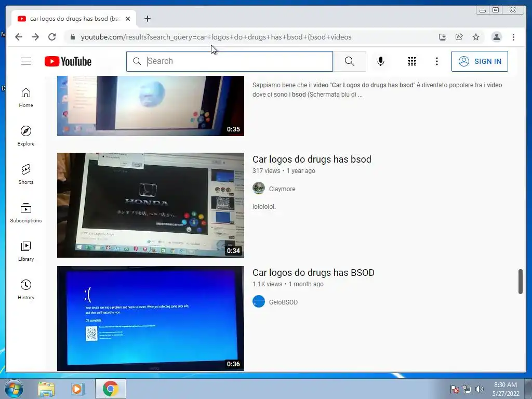Open Windows Explorer from taskbar

click(x=46, y=389)
